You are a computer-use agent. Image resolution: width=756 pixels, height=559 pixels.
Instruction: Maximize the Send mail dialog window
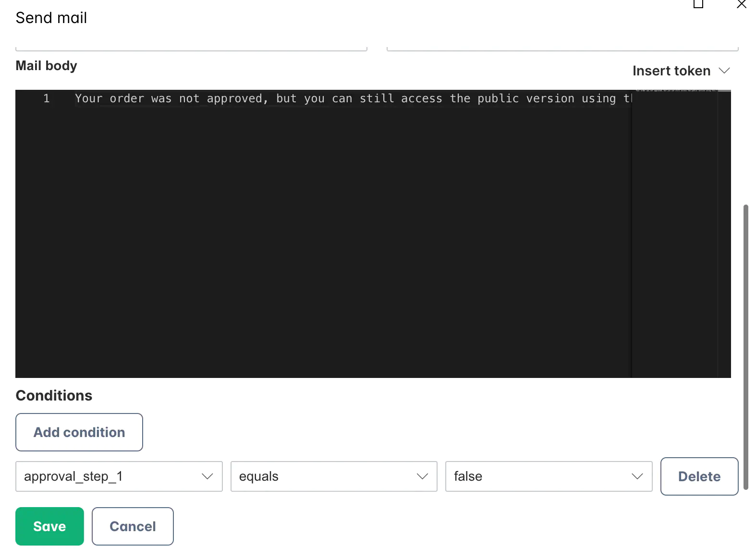point(698,4)
